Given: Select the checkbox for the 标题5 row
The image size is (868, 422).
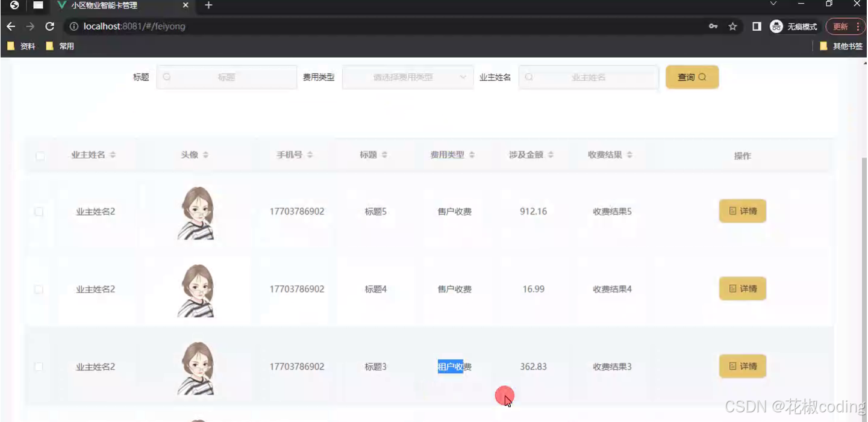Looking at the screenshot, I should pyautogui.click(x=39, y=212).
